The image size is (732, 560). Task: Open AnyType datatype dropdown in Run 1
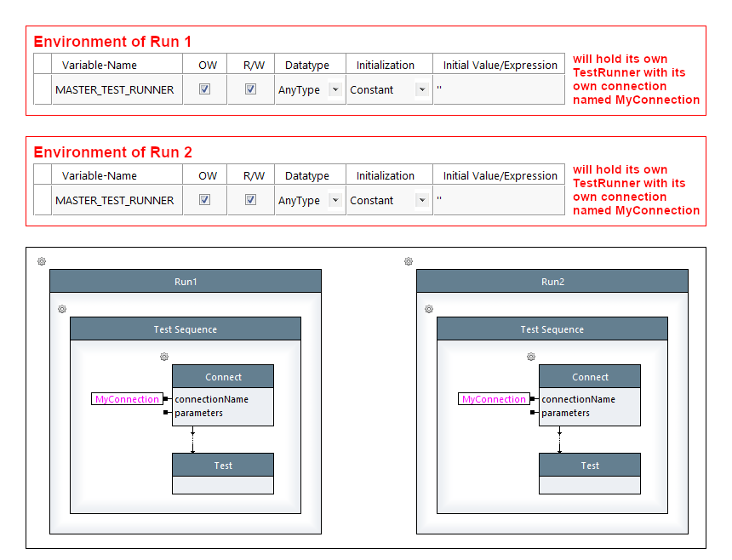pos(335,89)
